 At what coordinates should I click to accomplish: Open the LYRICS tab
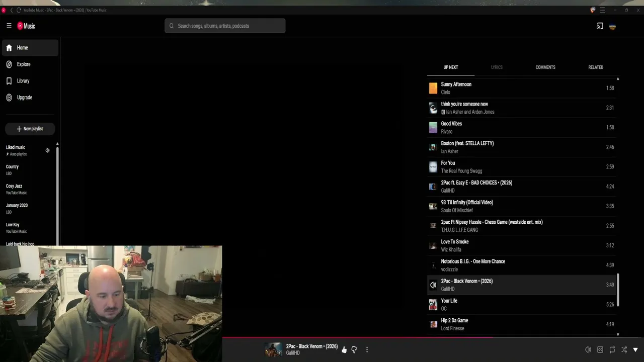(x=497, y=67)
